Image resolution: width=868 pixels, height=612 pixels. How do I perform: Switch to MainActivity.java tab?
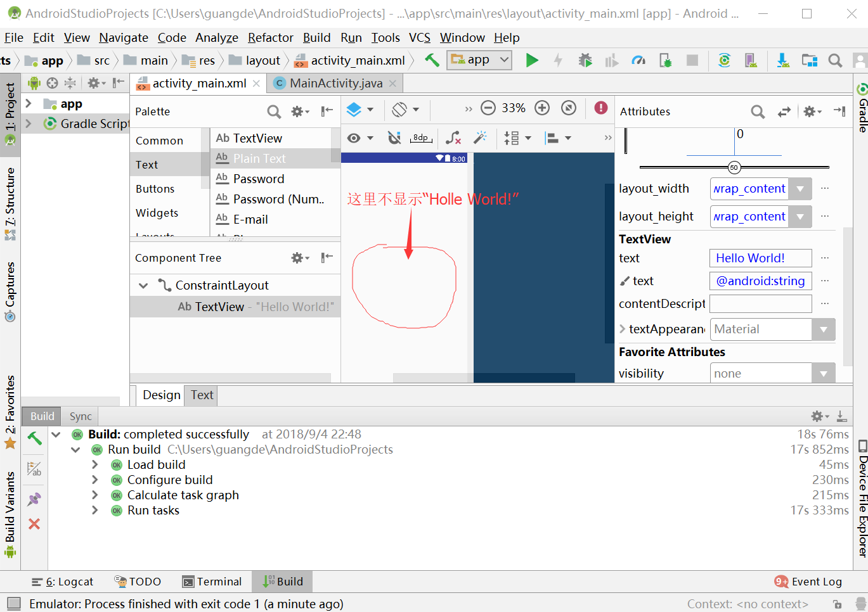click(336, 84)
